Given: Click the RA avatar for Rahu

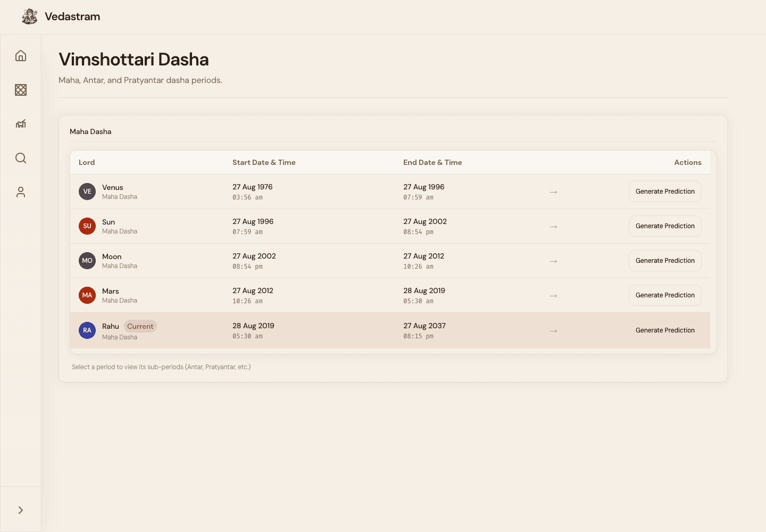Looking at the screenshot, I should point(87,330).
